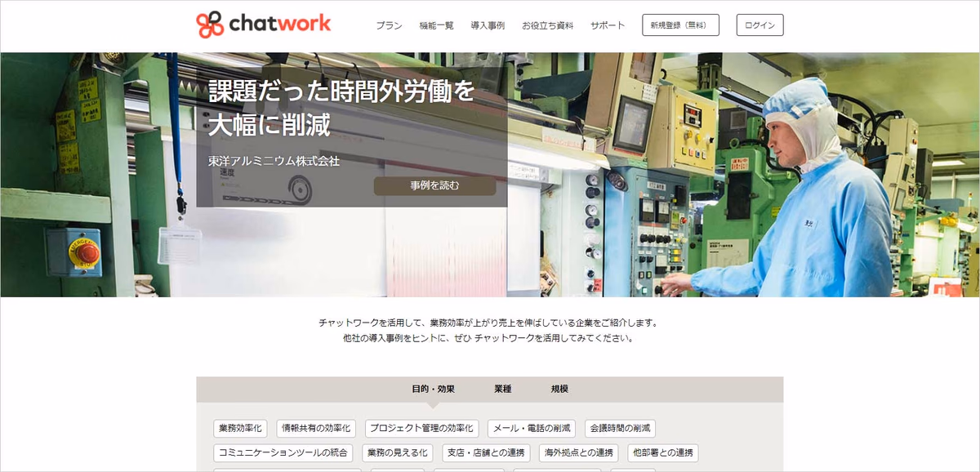Select the 海外拠点との連携 tag

(x=578, y=452)
